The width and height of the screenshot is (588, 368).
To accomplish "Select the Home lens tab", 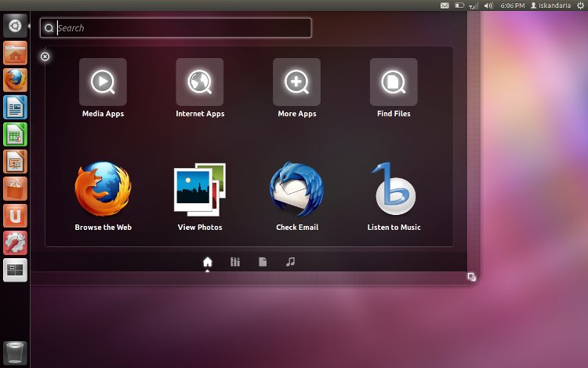I will click(x=208, y=262).
